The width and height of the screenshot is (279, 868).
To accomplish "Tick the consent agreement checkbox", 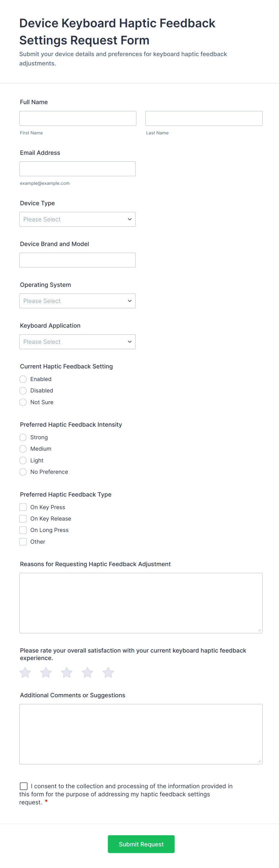I will point(24,786).
